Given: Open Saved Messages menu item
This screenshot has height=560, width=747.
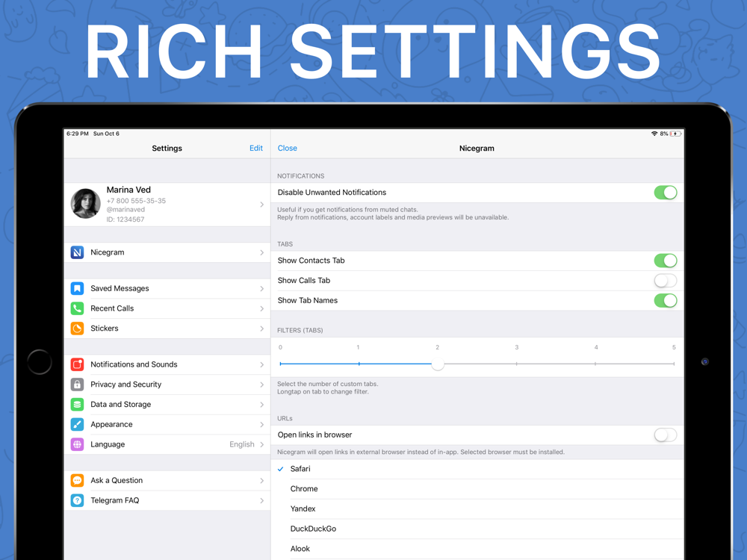Looking at the screenshot, I should pos(167,288).
